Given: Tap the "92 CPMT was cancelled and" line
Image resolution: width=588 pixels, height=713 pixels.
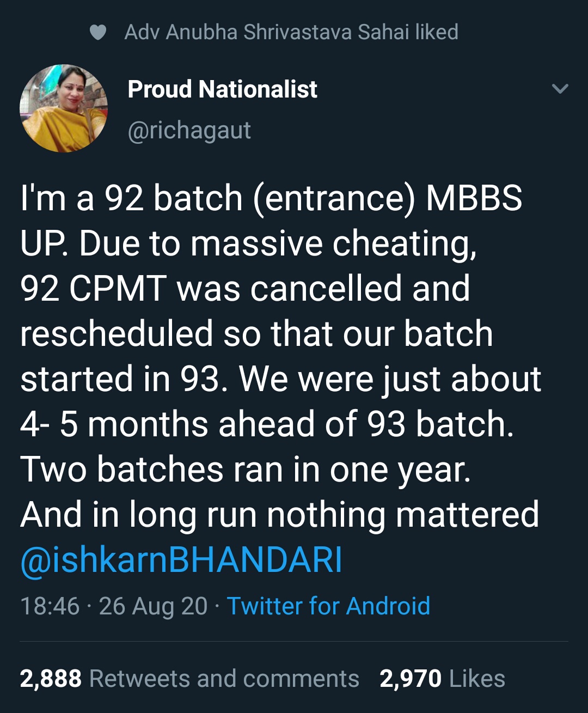Looking at the screenshot, I should (245, 288).
